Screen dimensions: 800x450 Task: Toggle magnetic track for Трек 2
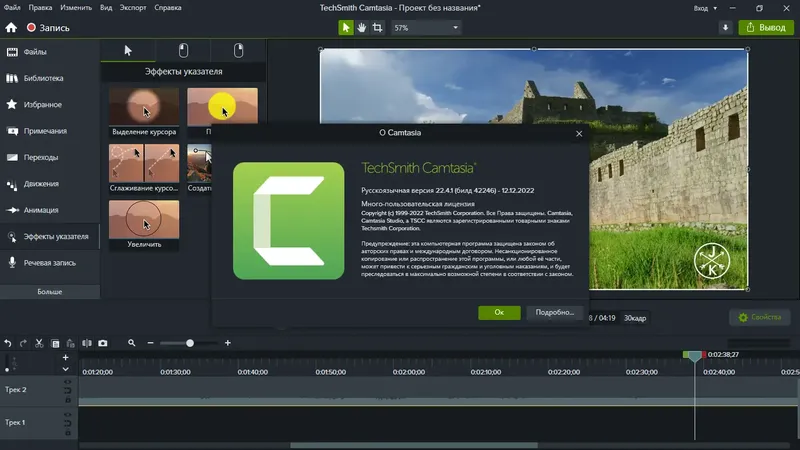click(x=68, y=391)
